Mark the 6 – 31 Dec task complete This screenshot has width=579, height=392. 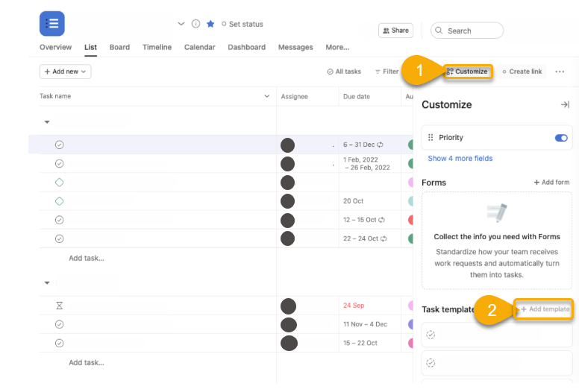point(60,145)
